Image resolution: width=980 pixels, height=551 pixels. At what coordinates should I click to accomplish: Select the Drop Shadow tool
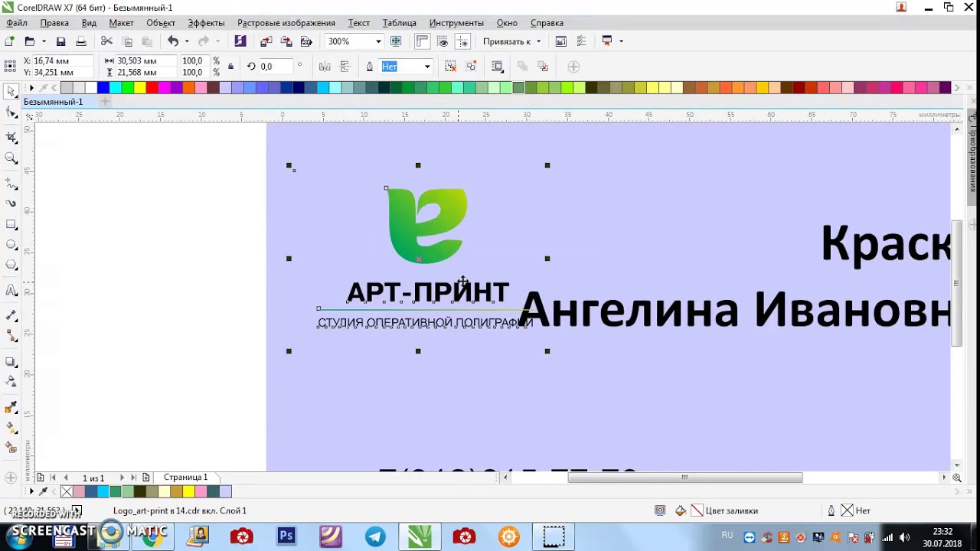click(x=11, y=361)
